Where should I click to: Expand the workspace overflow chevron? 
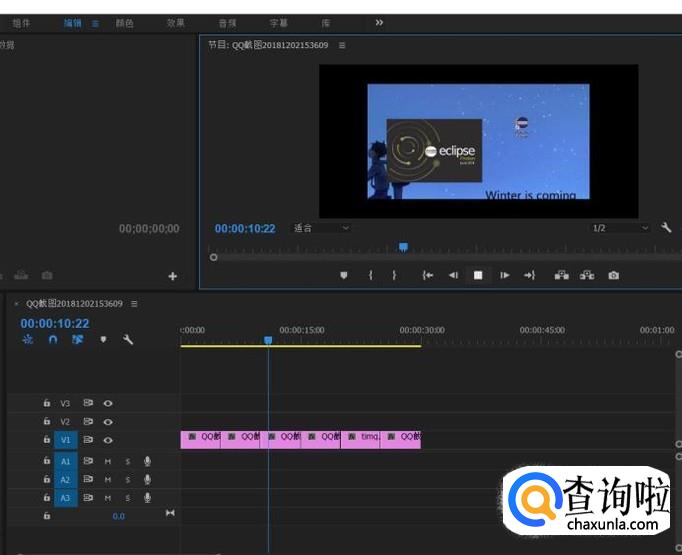(x=379, y=22)
